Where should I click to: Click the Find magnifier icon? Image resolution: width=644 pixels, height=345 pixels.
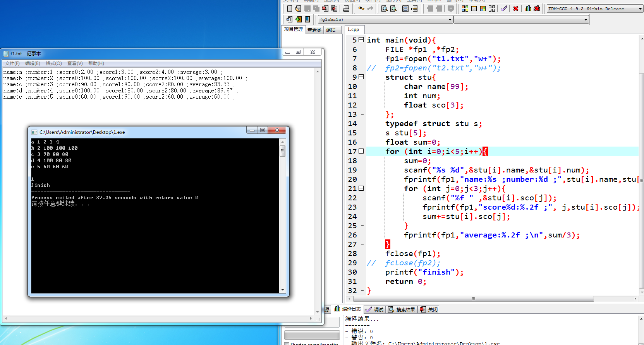coord(385,9)
